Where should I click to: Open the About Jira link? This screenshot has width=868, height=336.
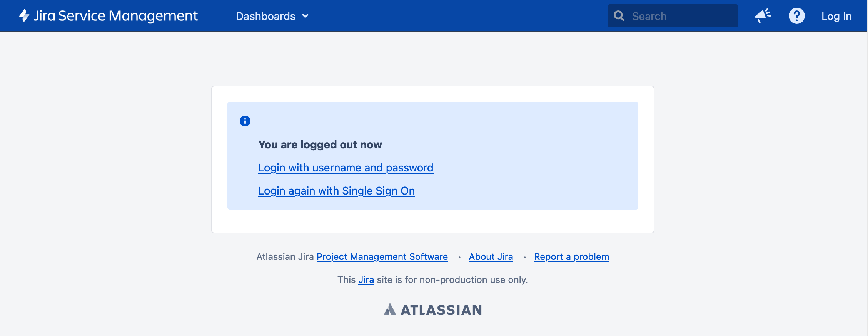tap(491, 256)
